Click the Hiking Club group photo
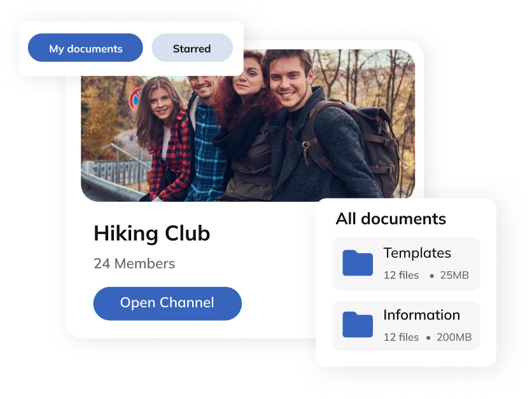Screen dimensions: 532x399 pyautogui.click(x=248, y=125)
